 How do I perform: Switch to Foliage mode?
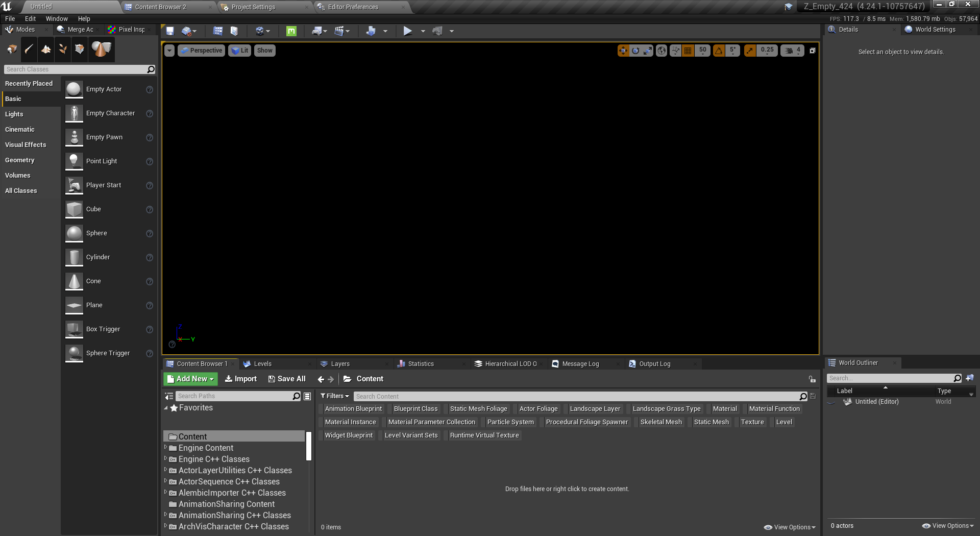pos(63,50)
